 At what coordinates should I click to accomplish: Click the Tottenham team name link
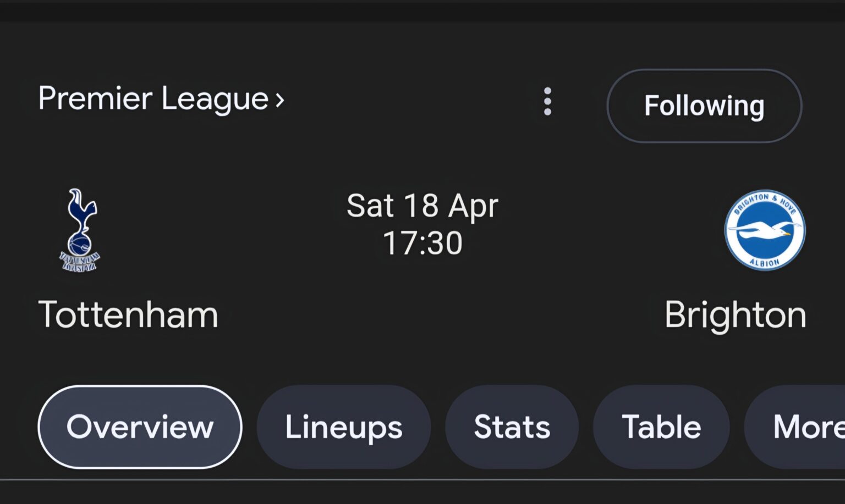128,314
